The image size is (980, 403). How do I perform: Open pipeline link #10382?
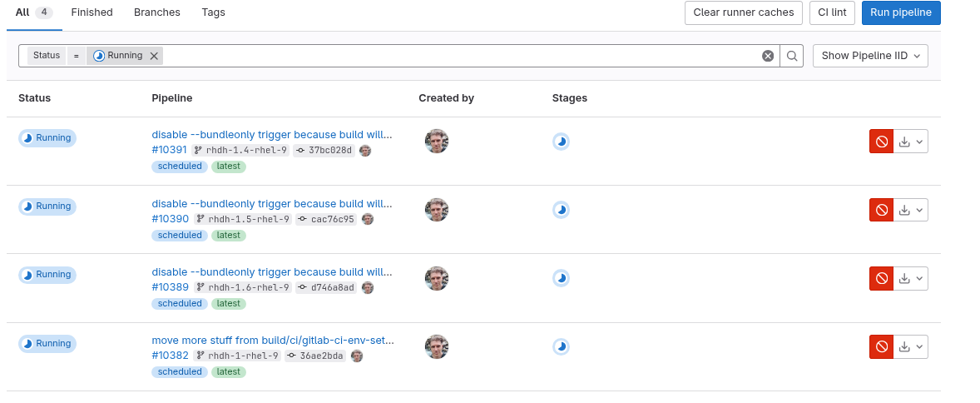pos(170,356)
